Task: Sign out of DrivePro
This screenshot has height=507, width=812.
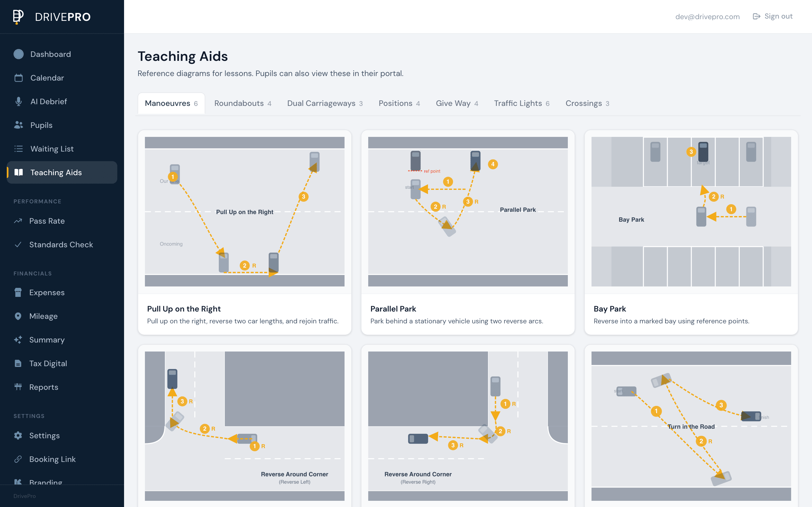Action: [772, 16]
